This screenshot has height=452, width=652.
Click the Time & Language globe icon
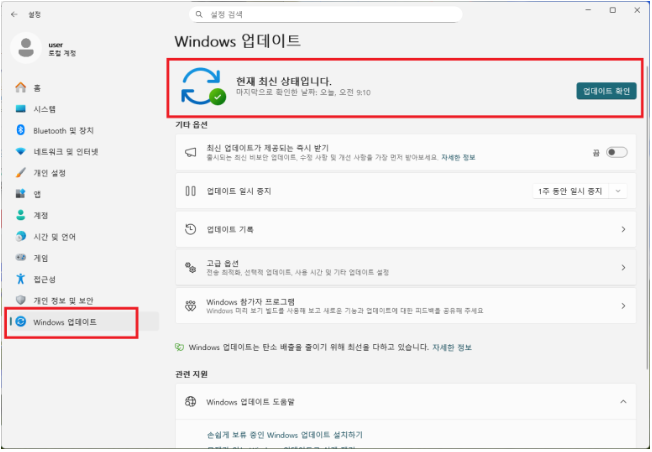pos(20,237)
